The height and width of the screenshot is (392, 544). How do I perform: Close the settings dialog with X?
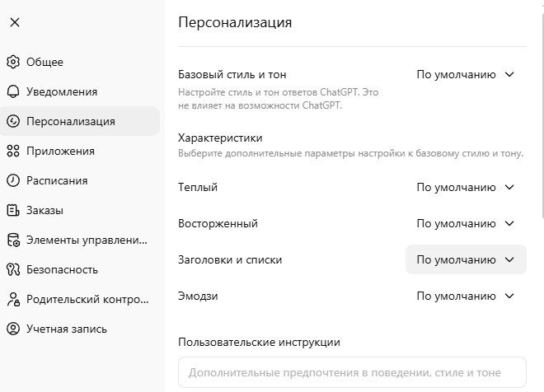click(14, 22)
